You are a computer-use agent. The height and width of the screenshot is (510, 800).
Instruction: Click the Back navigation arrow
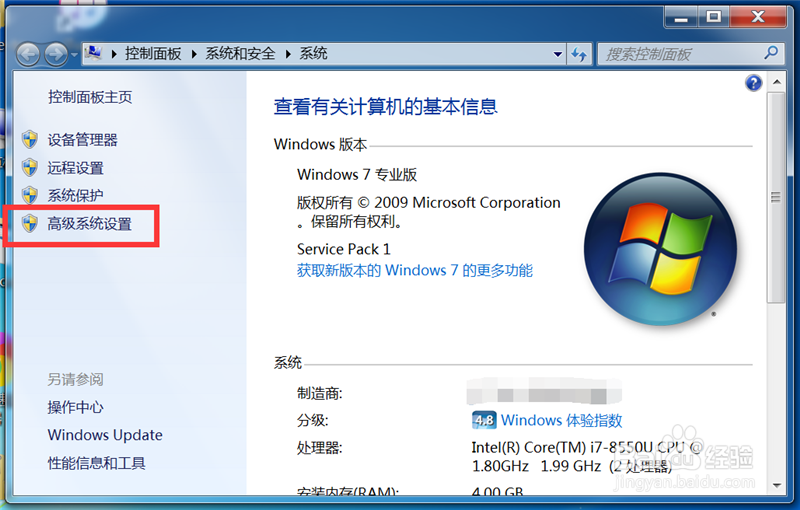tap(28, 54)
